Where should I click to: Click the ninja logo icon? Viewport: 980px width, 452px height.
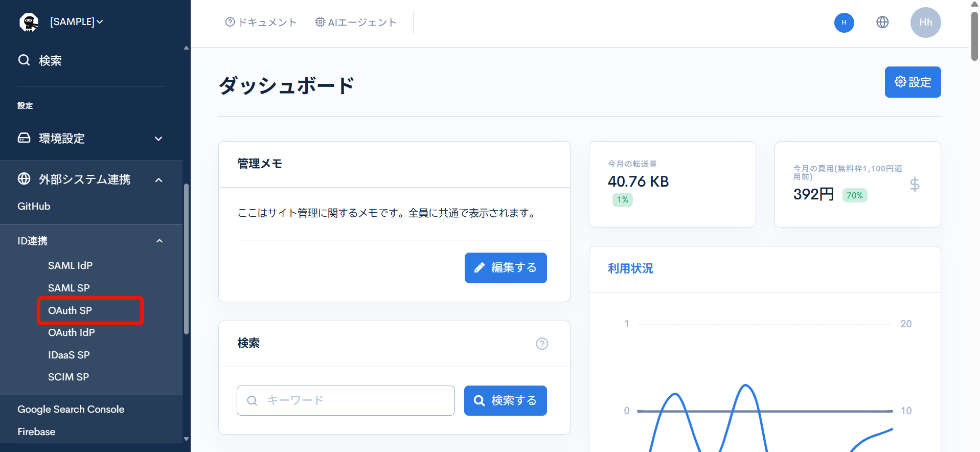coord(29,22)
